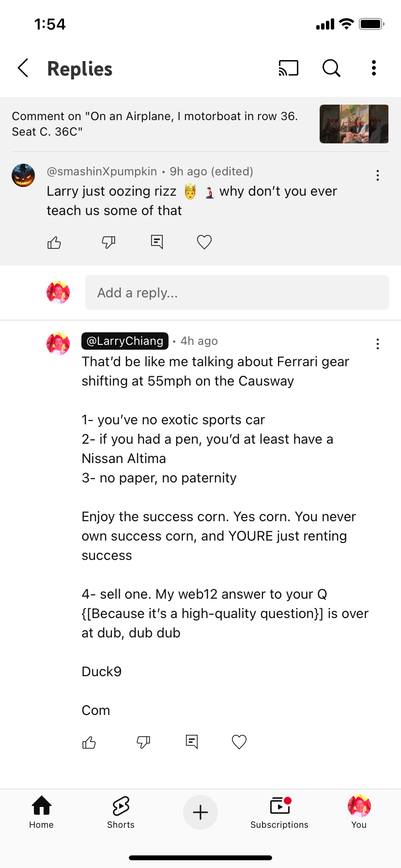Open the top-right three-dot menu
Viewport: 401px width, 868px height.
(x=373, y=68)
